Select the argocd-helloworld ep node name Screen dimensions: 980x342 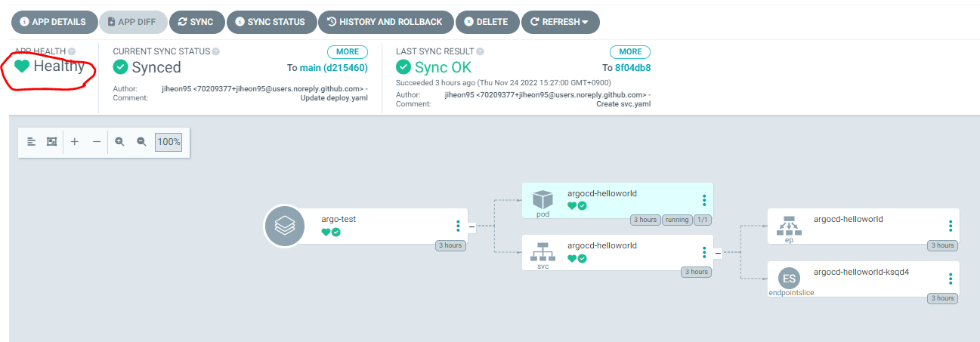(849, 220)
